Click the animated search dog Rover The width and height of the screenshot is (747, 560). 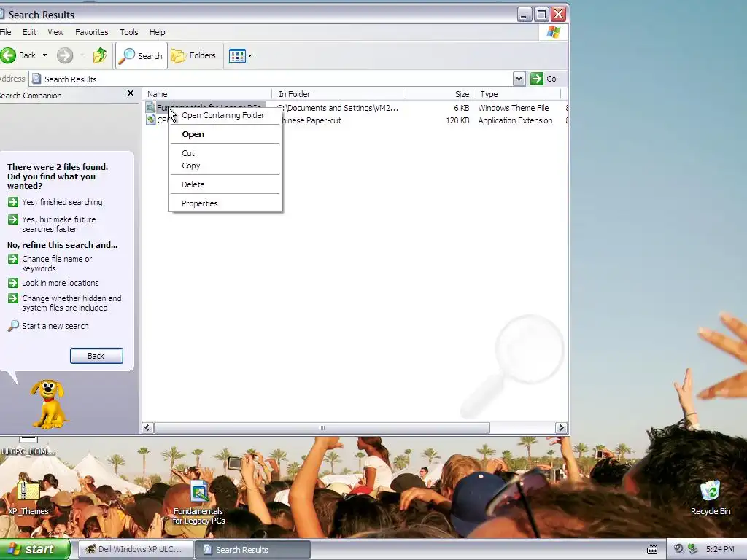pyautogui.click(x=49, y=404)
